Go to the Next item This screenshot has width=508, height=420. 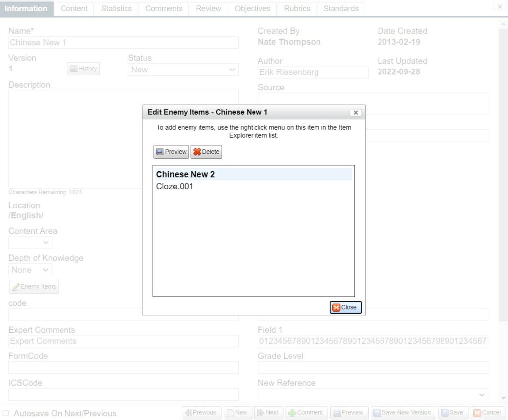tap(268, 413)
